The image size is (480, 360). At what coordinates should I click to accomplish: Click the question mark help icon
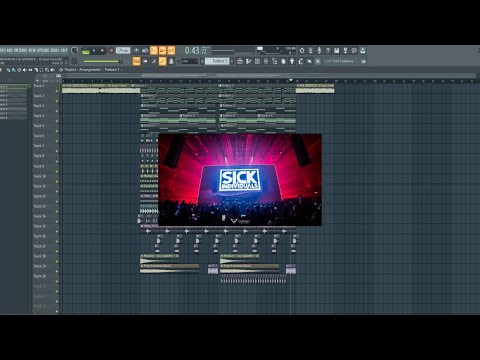328,51
